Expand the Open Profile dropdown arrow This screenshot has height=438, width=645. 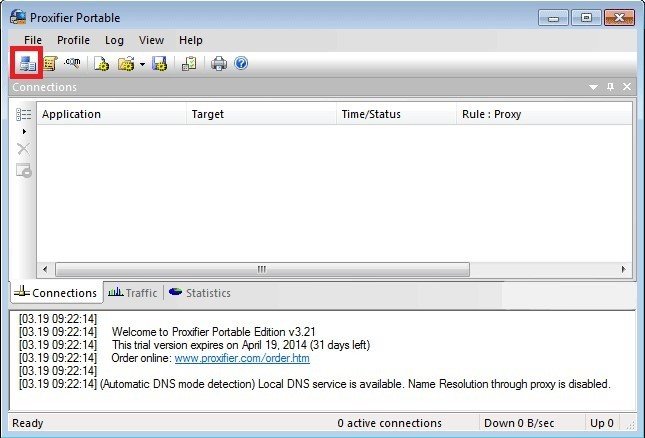[x=142, y=64]
